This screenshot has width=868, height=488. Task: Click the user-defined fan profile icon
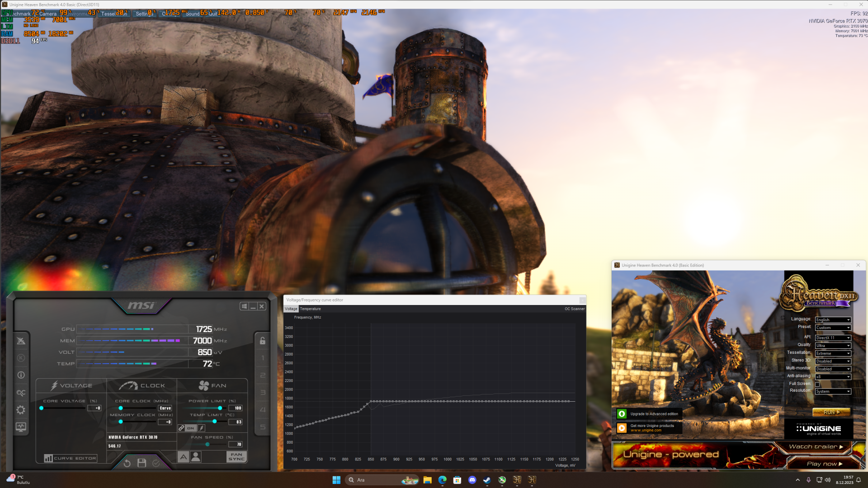point(196,457)
